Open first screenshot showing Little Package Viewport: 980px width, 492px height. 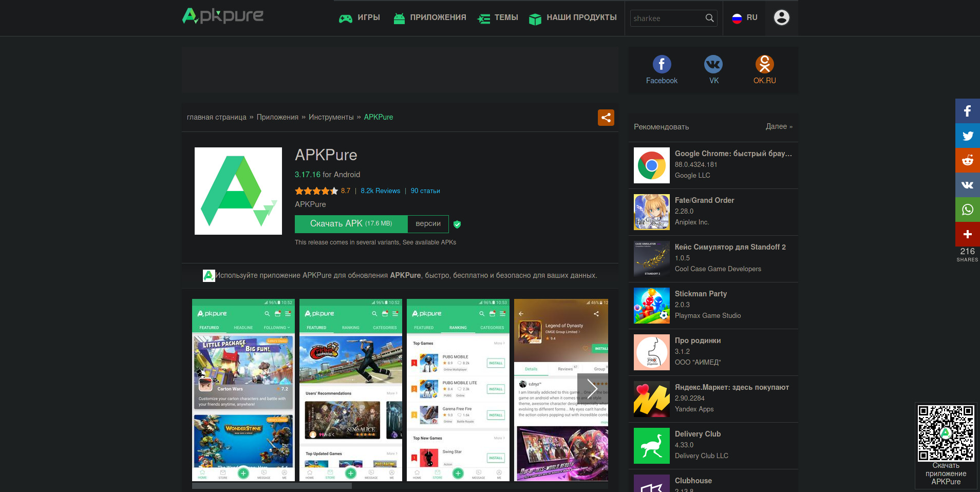[243, 390]
